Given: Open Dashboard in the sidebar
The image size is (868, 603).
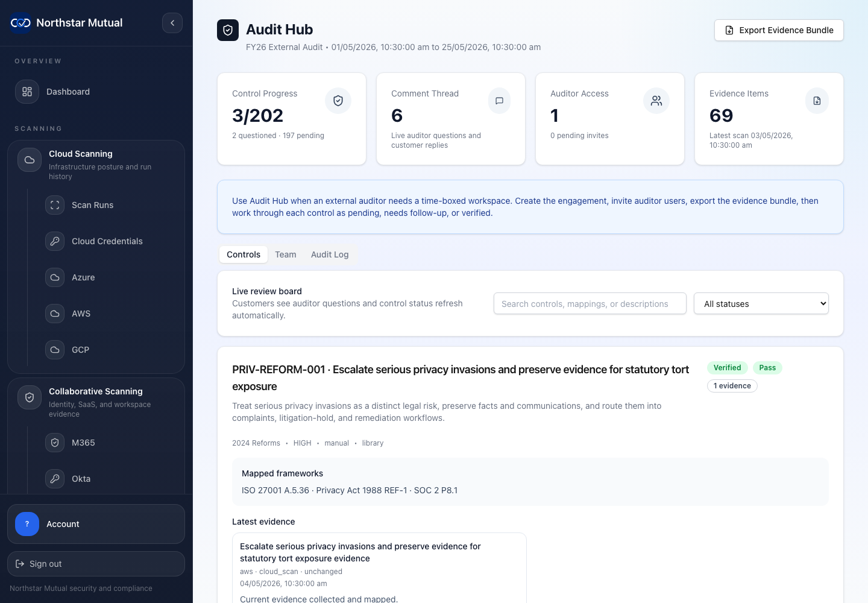Looking at the screenshot, I should pyautogui.click(x=68, y=92).
